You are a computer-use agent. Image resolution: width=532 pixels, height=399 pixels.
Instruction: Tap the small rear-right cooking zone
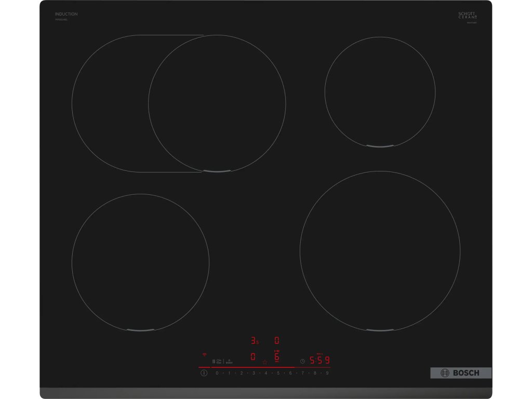click(380, 92)
